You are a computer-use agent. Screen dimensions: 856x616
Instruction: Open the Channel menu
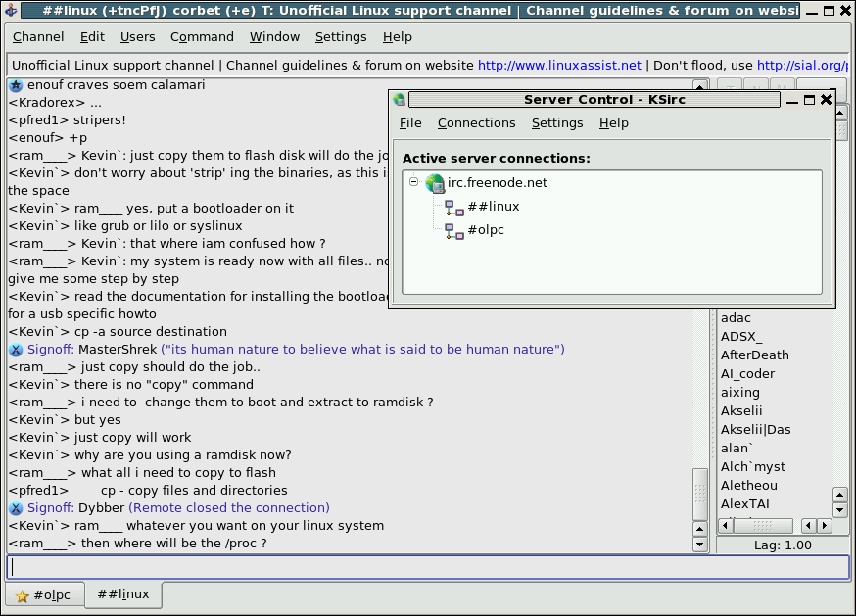pyautogui.click(x=38, y=37)
